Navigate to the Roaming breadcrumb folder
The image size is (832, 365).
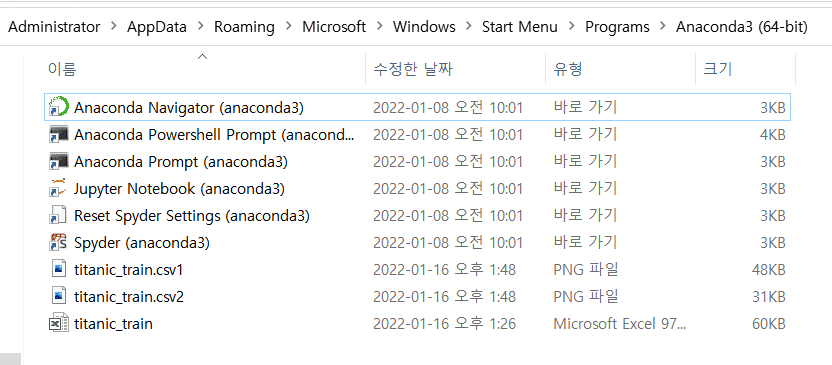coord(244,27)
